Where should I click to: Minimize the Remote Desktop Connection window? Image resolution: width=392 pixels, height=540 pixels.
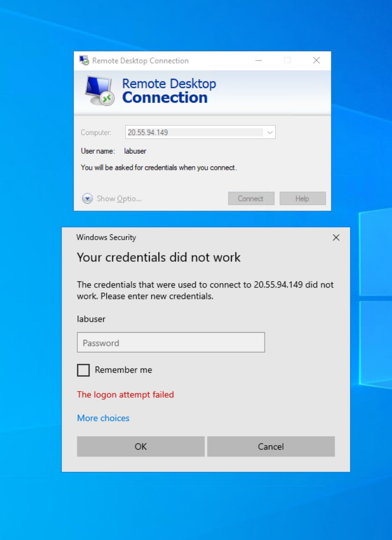tap(259, 60)
